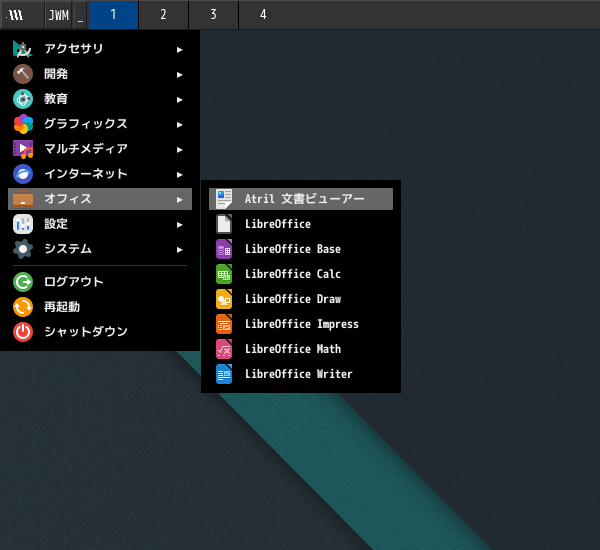This screenshot has width=600, height=550.
Task: Select the 開発 menu entry
Action: [56, 74]
